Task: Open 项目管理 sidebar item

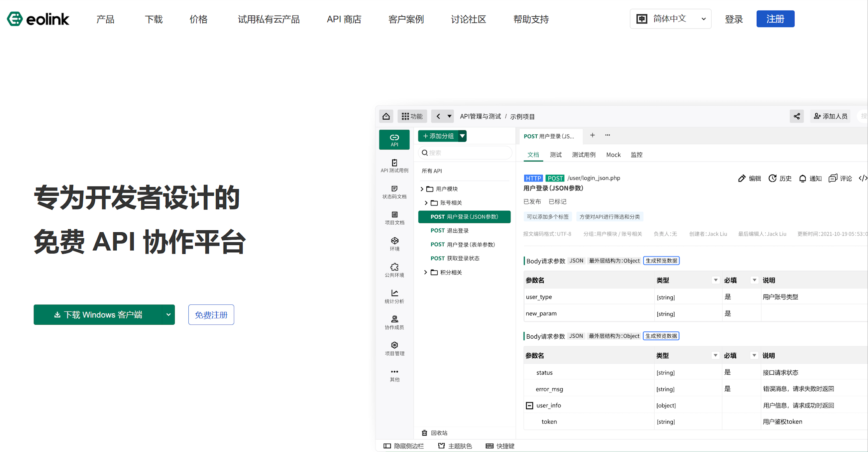Action: point(394,349)
